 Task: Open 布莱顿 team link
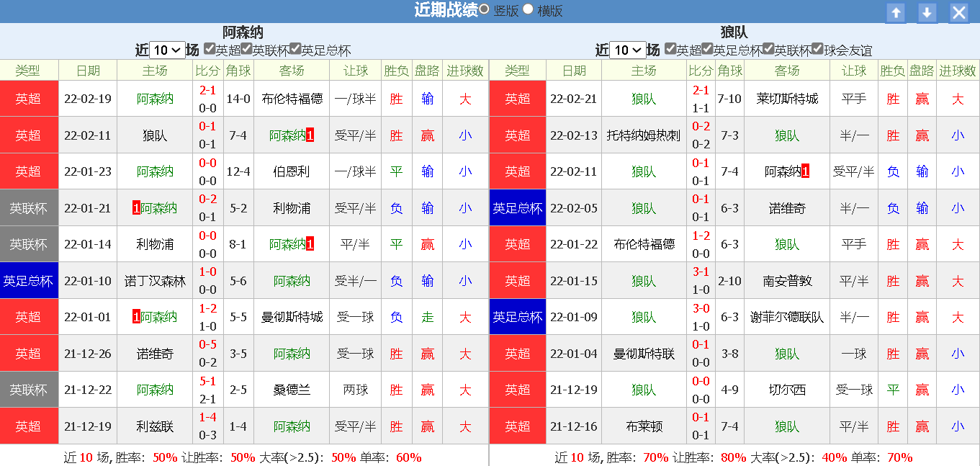(644, 426)
